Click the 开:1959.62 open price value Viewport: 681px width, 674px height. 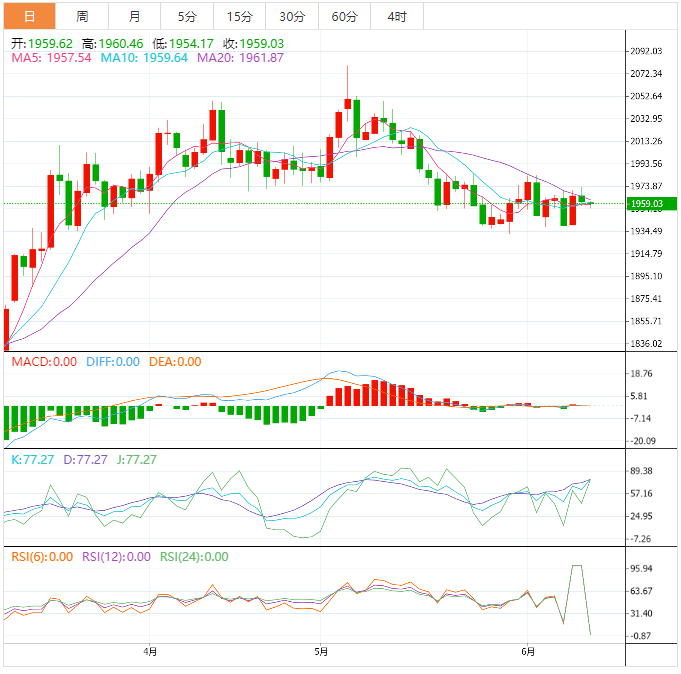coord(42,43)
